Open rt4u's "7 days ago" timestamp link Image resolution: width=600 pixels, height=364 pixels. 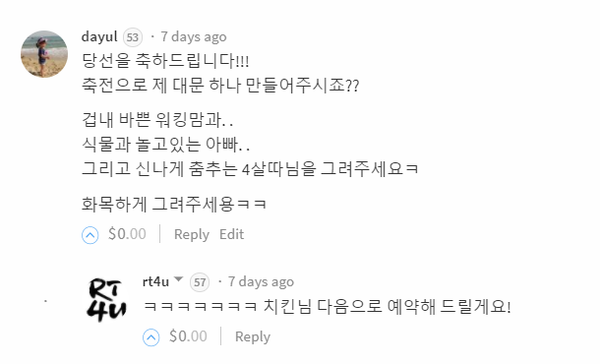(x=261, y=281)
